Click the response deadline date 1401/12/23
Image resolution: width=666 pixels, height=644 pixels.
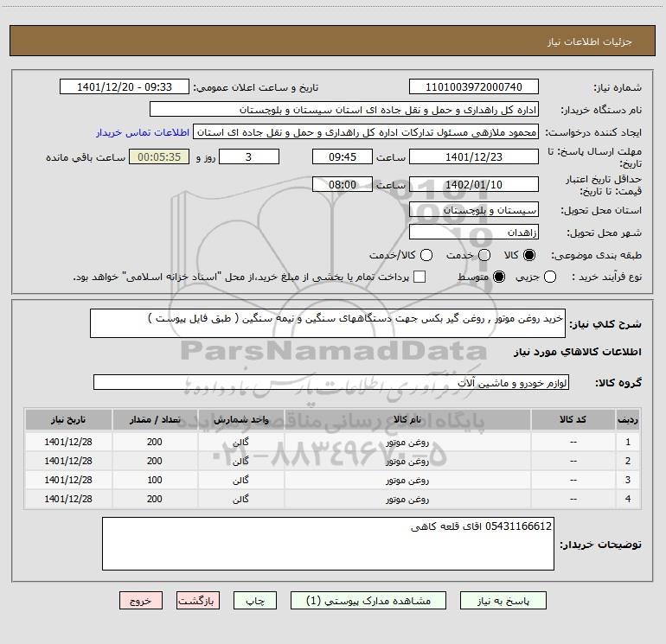pos(474,156)
